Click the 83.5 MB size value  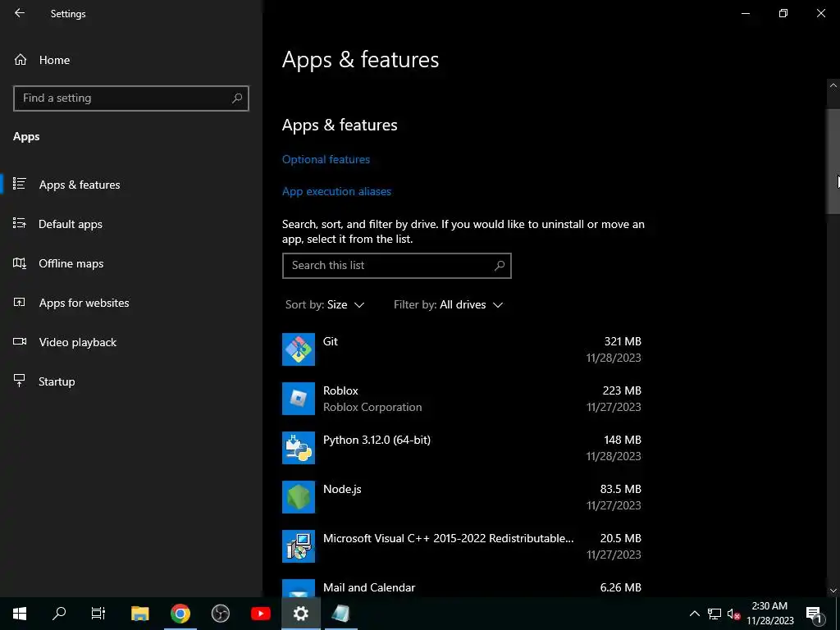coord(620,489)
